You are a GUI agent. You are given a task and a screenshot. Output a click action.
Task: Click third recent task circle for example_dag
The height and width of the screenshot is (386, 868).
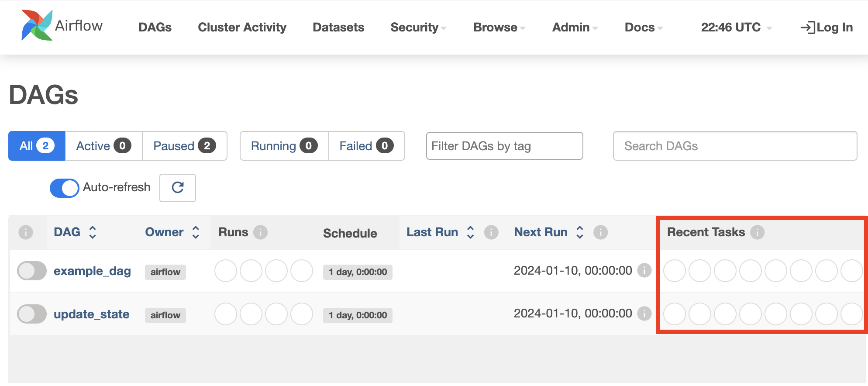(x=725, y=271)
